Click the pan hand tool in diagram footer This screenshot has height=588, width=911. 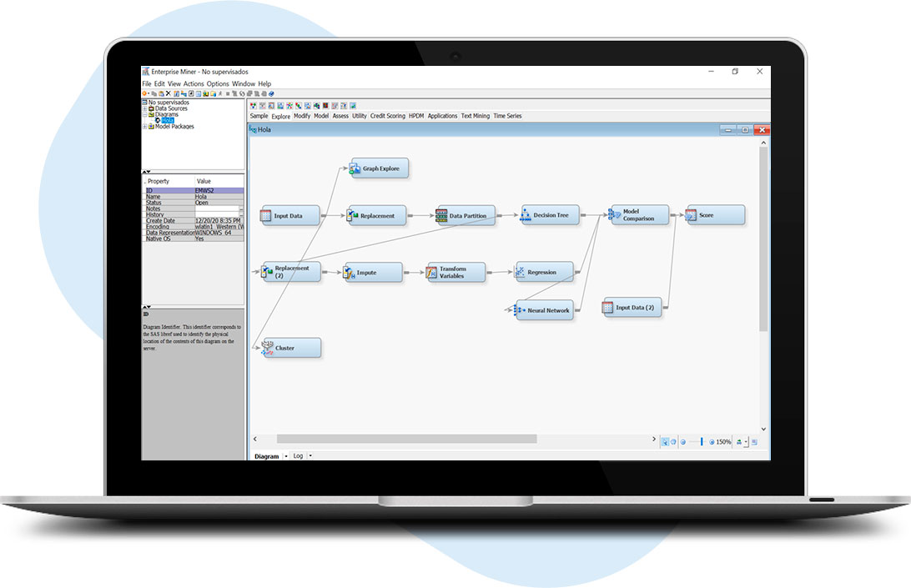(673, 442)
